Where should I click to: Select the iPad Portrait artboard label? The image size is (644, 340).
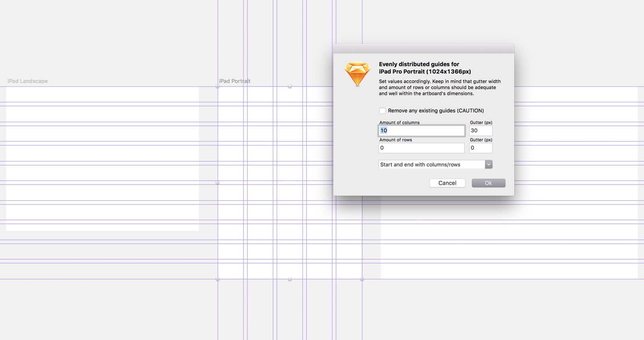coord(235,81)
